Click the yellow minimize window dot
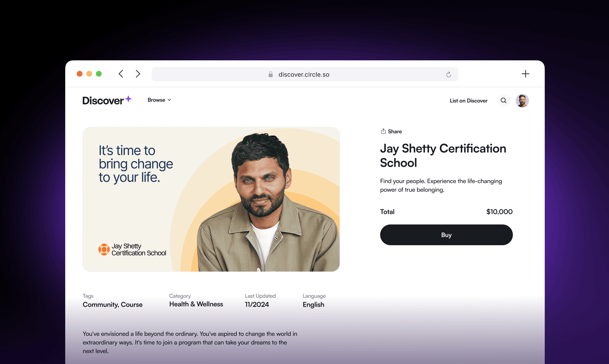 [89, 74]
